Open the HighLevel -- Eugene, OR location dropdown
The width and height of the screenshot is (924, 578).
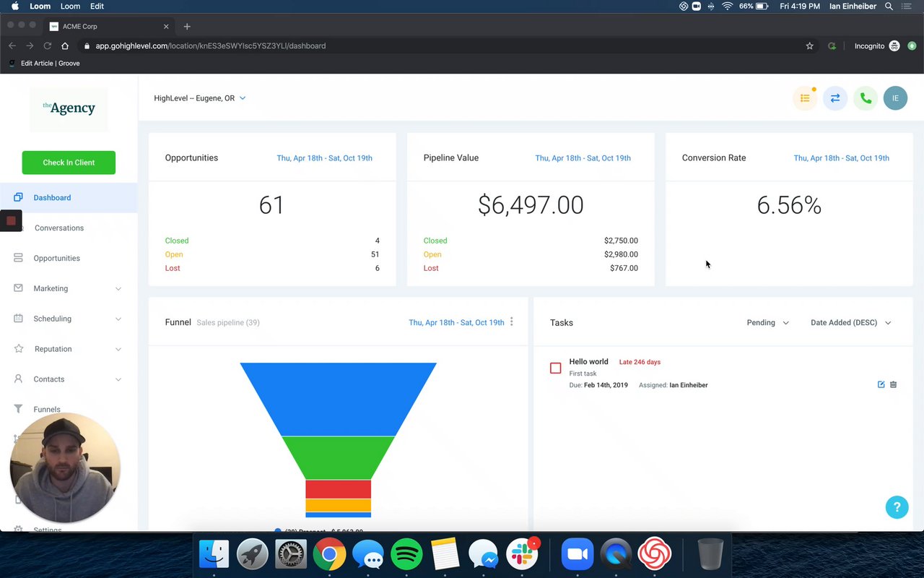pyautogui.click(x=200, y=98)
